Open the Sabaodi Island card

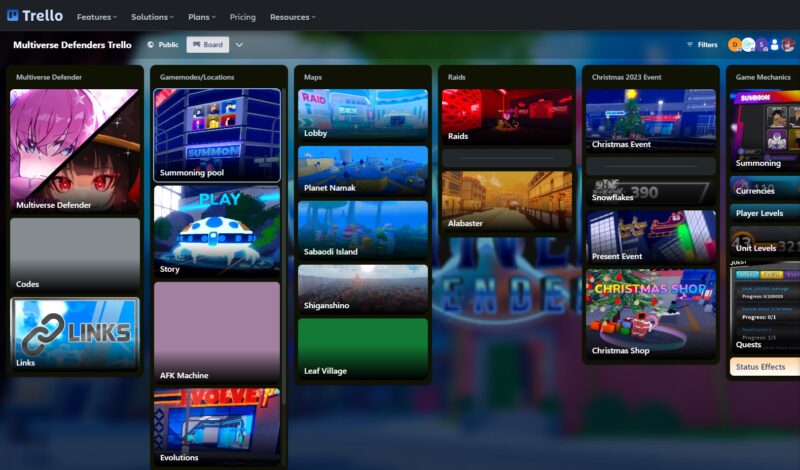(x=363, y=230)
